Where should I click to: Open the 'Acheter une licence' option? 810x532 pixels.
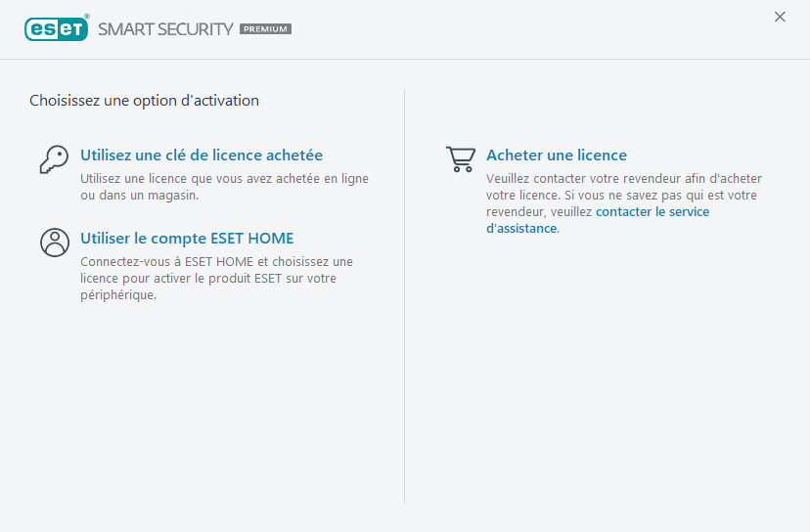coord(557,155)
